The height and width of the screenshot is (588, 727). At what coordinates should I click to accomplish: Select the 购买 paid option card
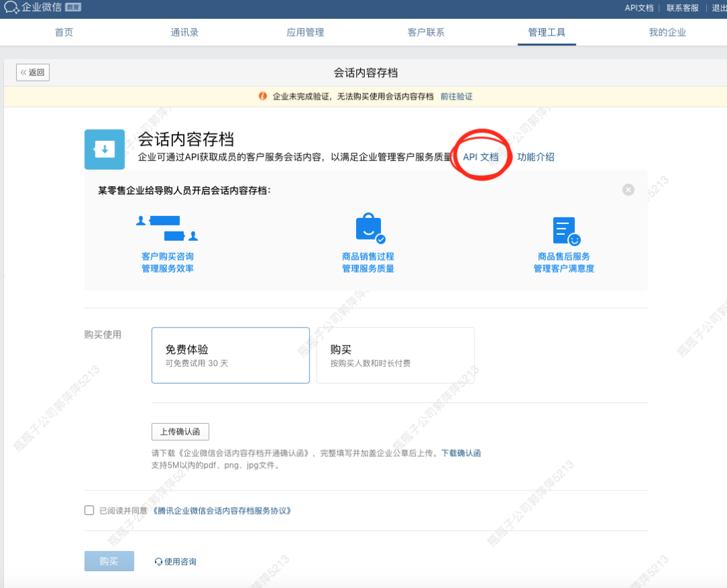(396, 355)
